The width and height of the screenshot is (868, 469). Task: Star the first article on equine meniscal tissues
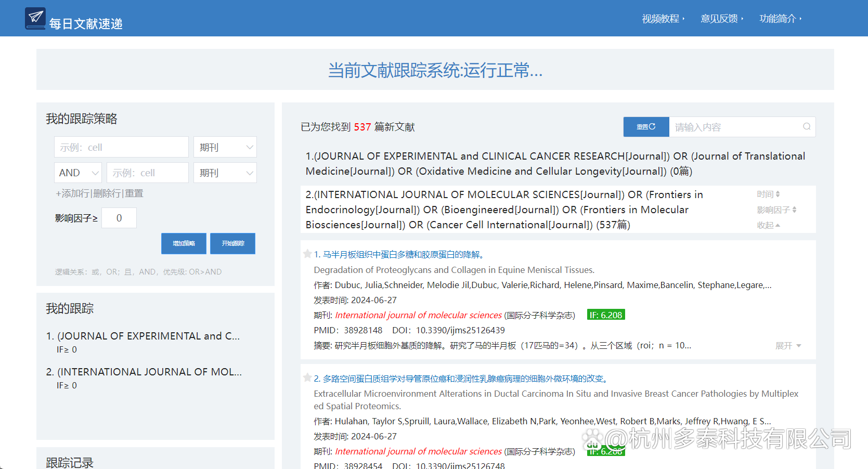pyautogui.click(x=307, y=254)
